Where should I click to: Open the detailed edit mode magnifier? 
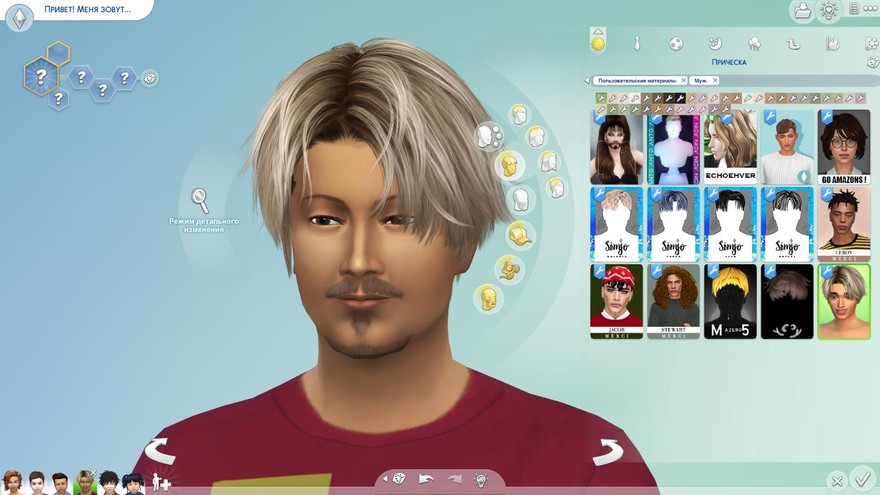coord(200,198)
